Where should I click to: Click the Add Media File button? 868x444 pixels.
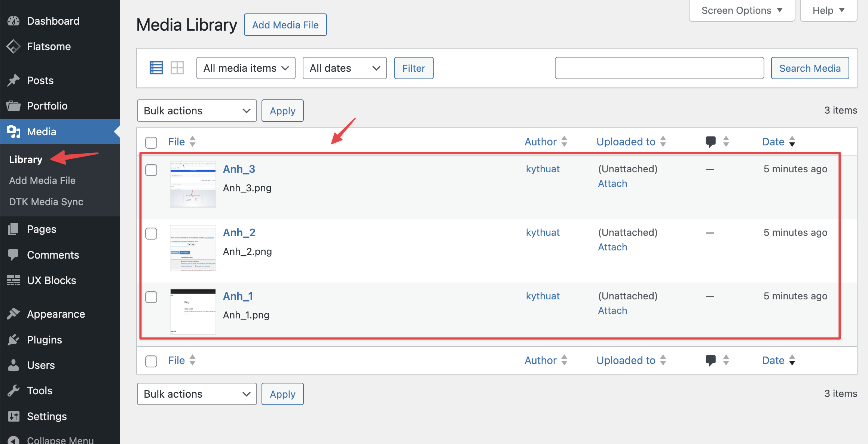(x=285, y=24)
